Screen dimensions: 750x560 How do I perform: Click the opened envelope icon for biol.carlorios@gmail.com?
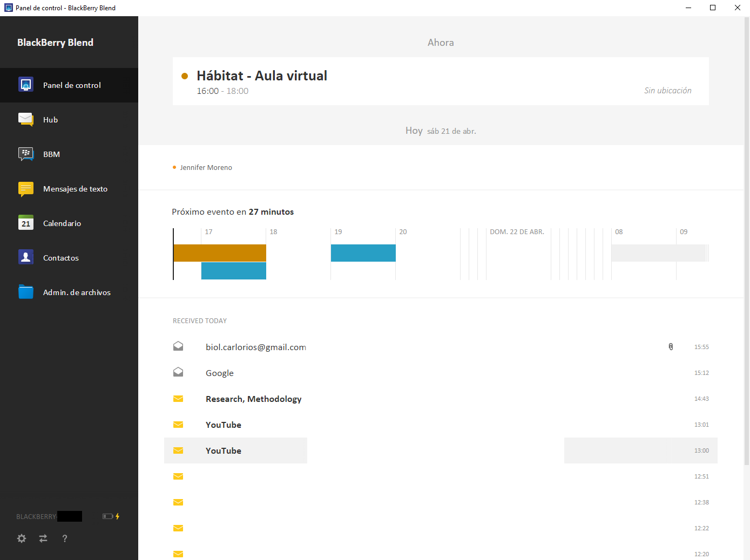[x=178, y=346]
